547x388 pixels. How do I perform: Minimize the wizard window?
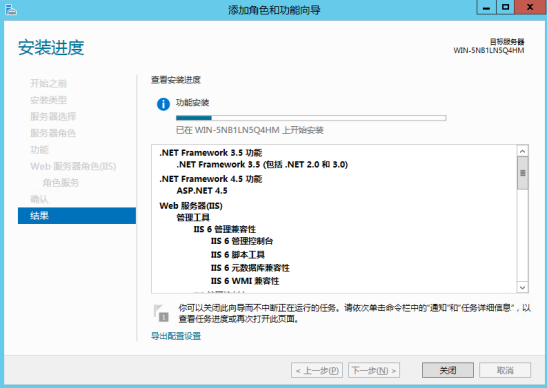pos(486,7)
